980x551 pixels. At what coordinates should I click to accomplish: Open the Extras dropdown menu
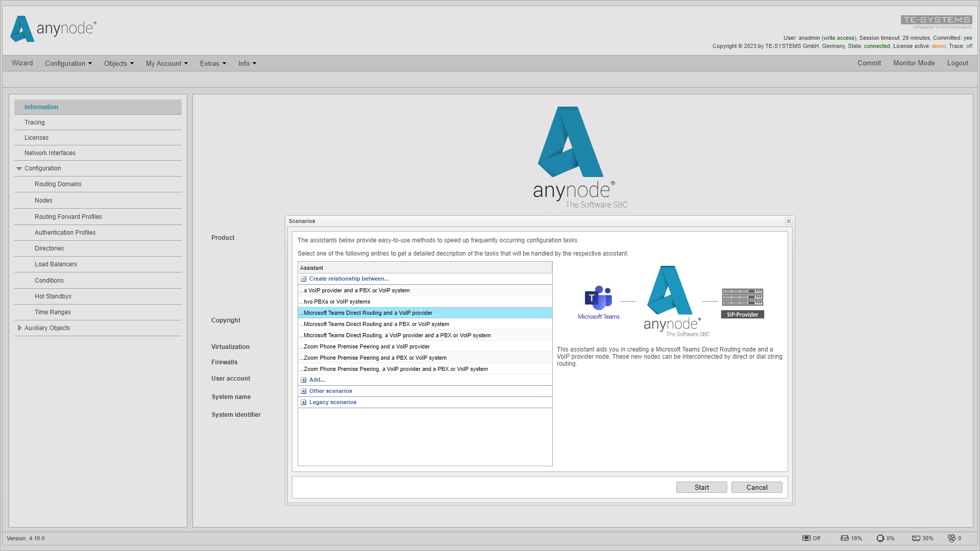(213, 63)
